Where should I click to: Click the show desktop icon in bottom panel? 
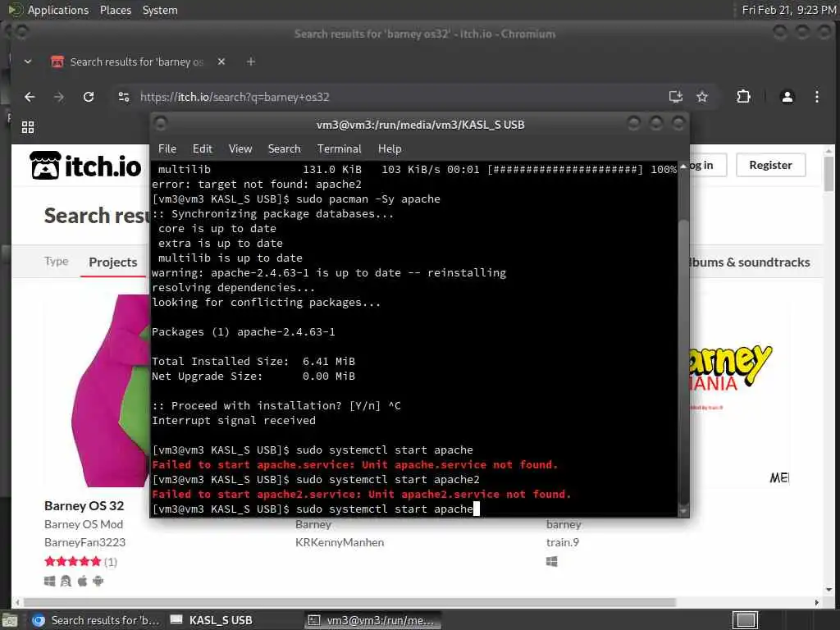pyautogui.click(x=10, y=621)
